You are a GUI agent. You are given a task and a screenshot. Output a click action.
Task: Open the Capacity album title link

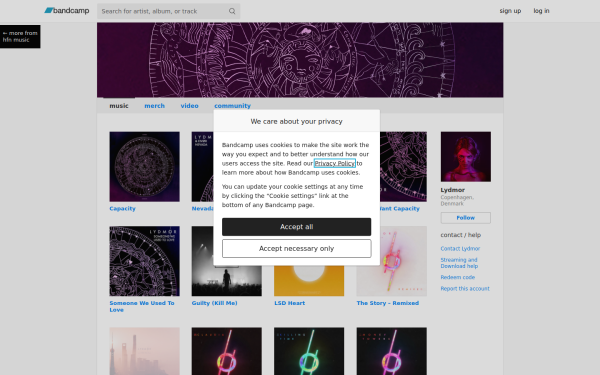point(122,209)
